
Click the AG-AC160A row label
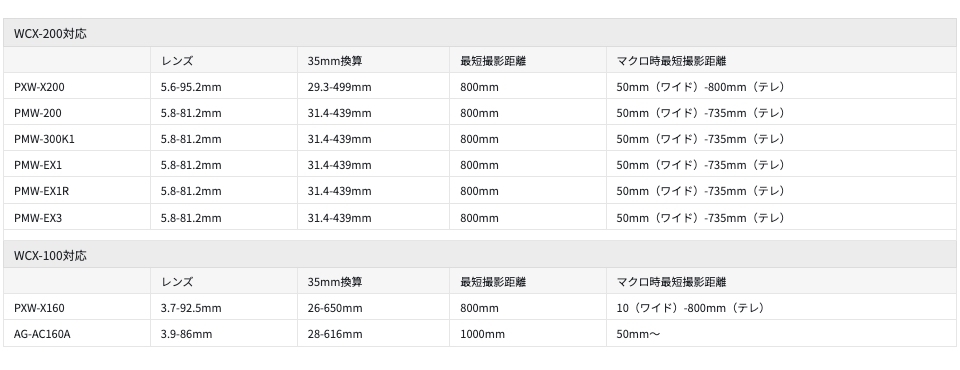tap(77, 333)
